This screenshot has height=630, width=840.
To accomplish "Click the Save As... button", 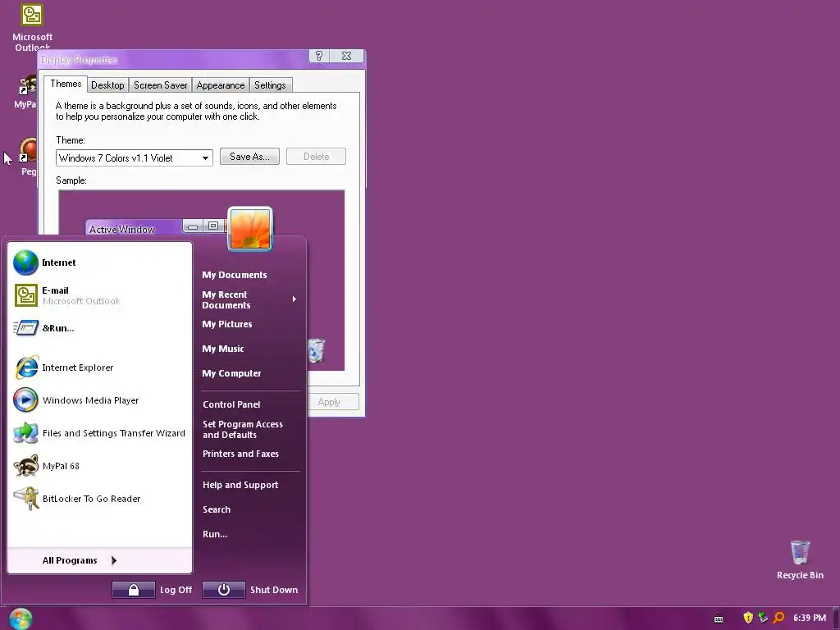I will pos(249,157).
